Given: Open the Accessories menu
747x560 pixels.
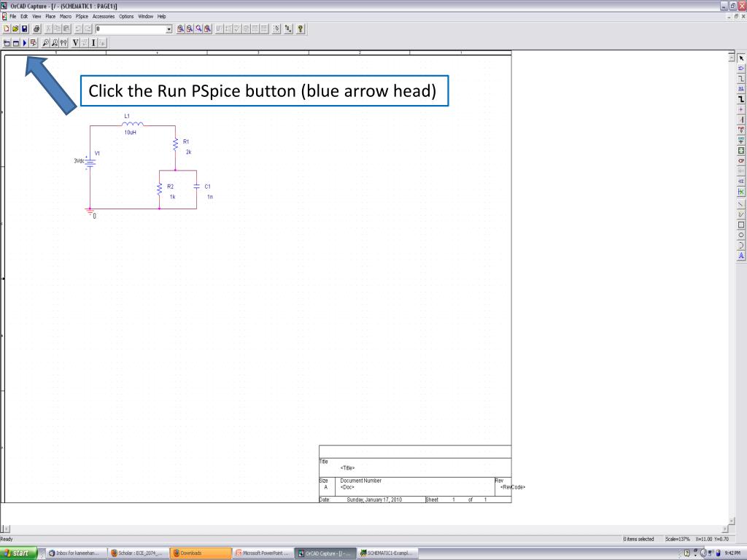Looking at the screenshot, I should click(104, 16).
